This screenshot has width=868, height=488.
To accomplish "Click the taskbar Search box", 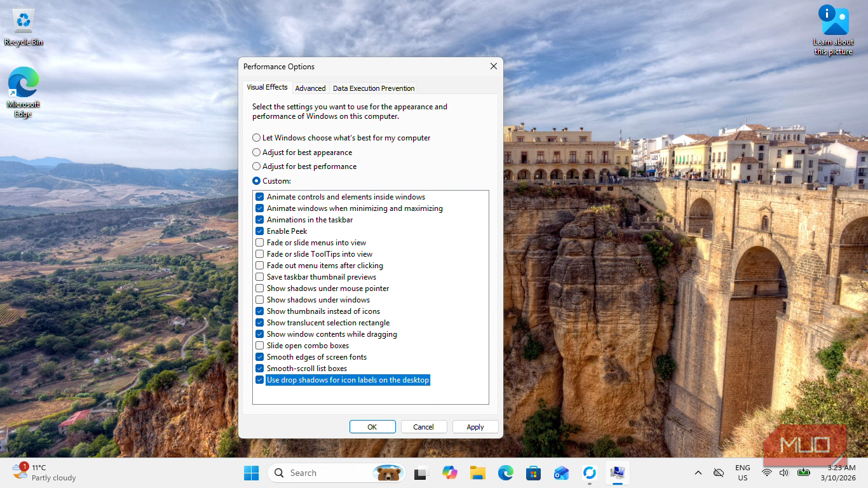I will coord(337,473).
